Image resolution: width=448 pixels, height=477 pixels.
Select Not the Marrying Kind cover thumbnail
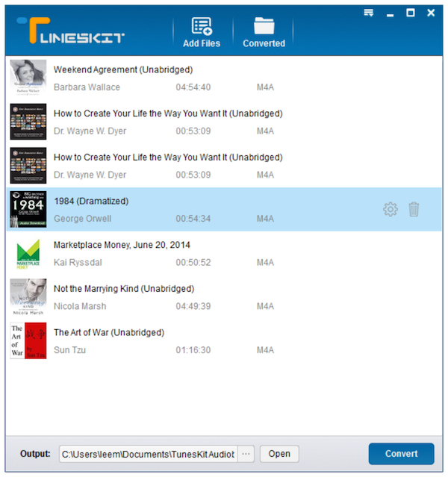(x=28, y=298)
